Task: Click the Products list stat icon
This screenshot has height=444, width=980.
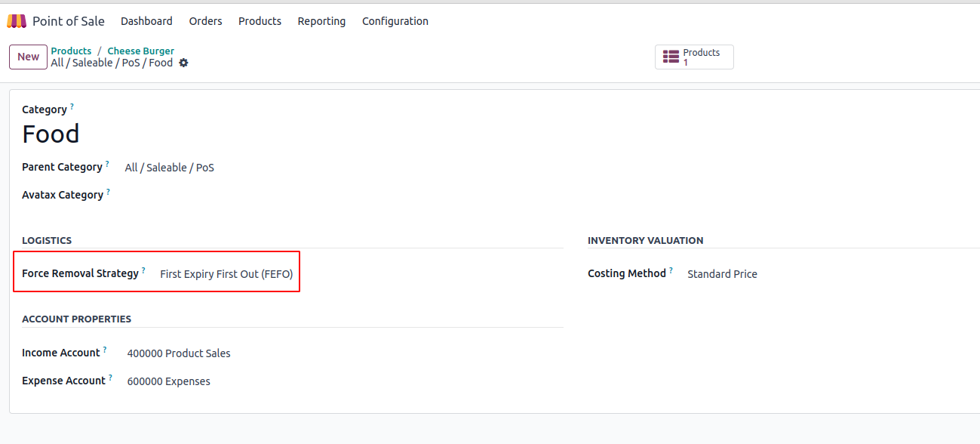Action: [x=671, y=57]
